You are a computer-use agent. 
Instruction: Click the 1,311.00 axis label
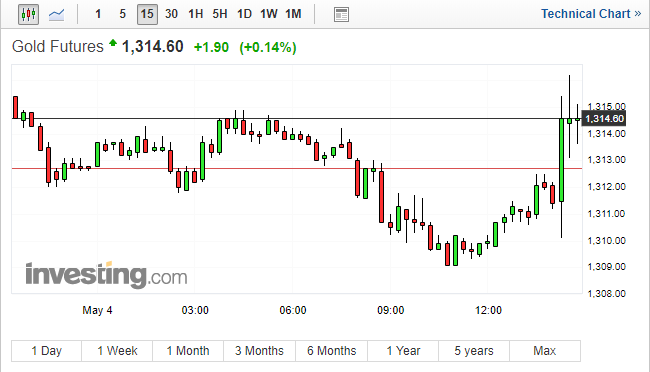coord(606,214)
